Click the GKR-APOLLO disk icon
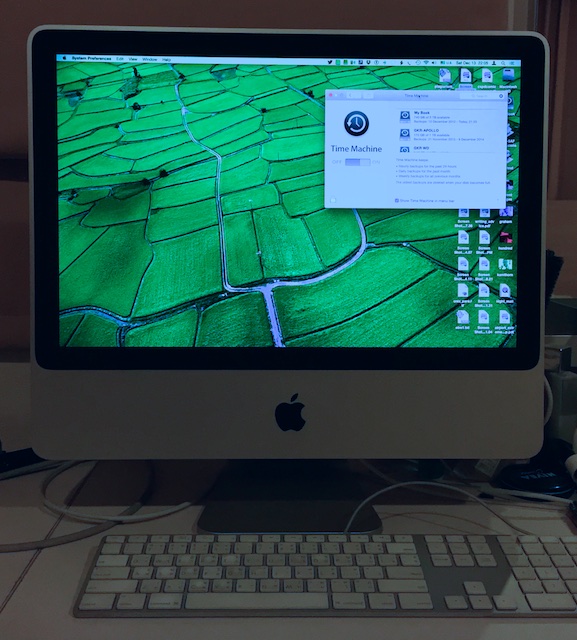577x640 pixels. tap(404, 134)
